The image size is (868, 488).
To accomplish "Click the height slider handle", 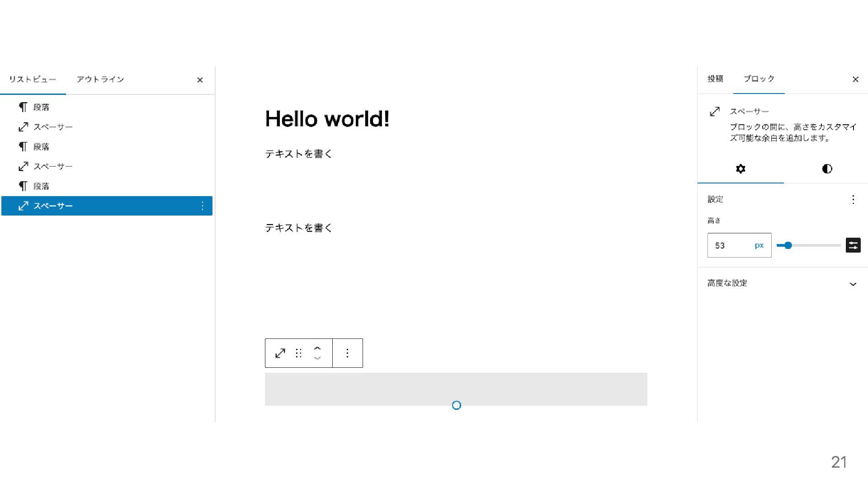I will coord(788,245).
